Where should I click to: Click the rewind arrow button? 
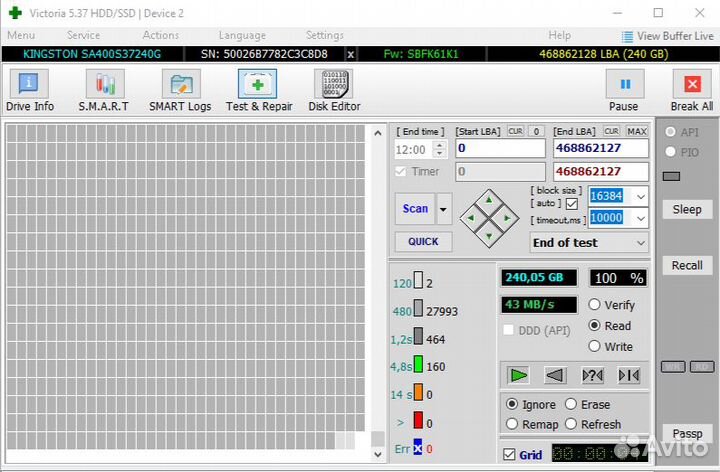coord(555,375)
